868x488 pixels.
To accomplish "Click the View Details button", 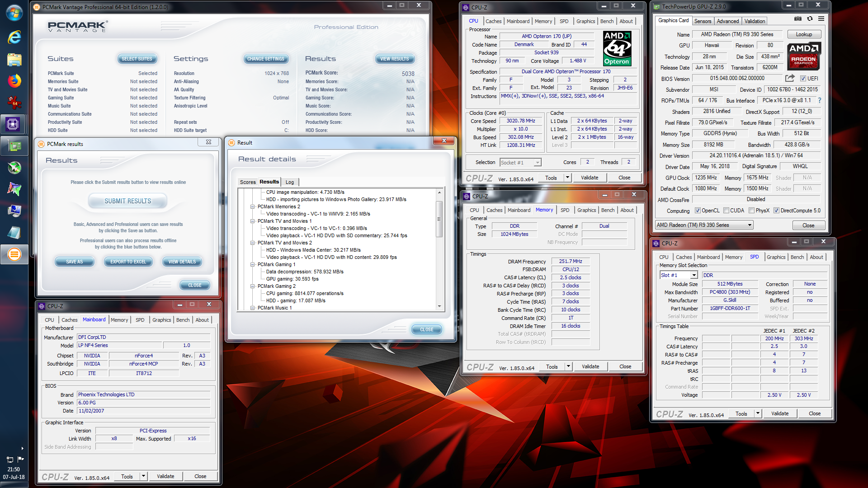I will (x=182, y=262).
